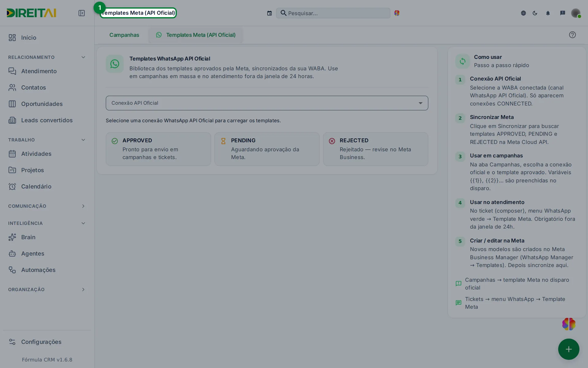
Task: Click the sync icon beside Como usar
Action: pyautogui.click(x=462, y=61)
